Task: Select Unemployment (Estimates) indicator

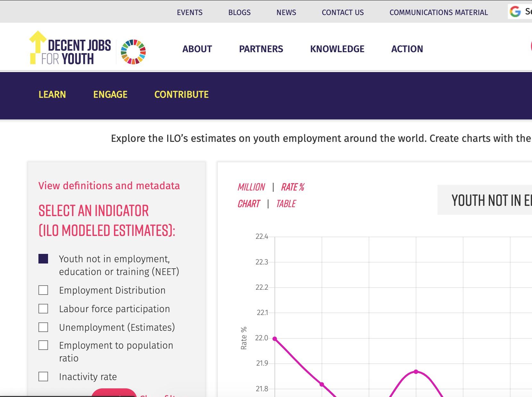Action: [43, 327]
